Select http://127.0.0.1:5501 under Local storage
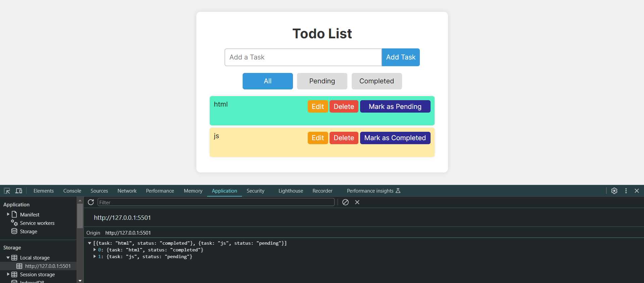 (x=48, y=266)
